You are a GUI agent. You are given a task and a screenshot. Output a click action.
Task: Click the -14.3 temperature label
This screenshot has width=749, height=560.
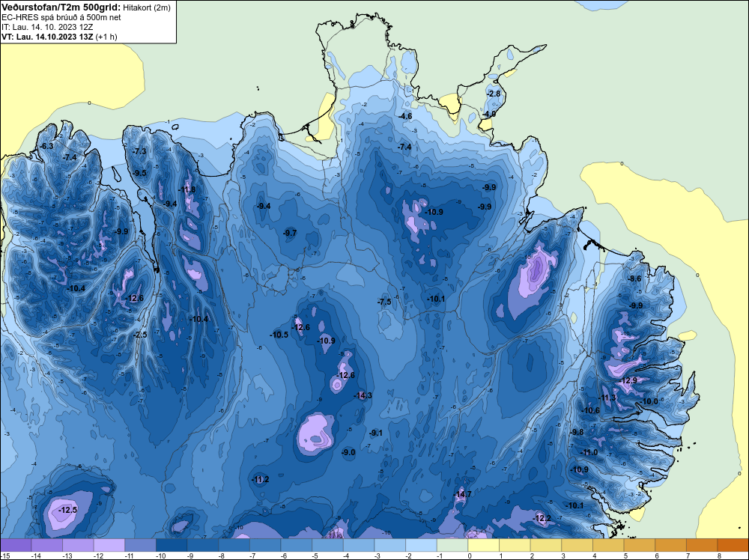363,395
